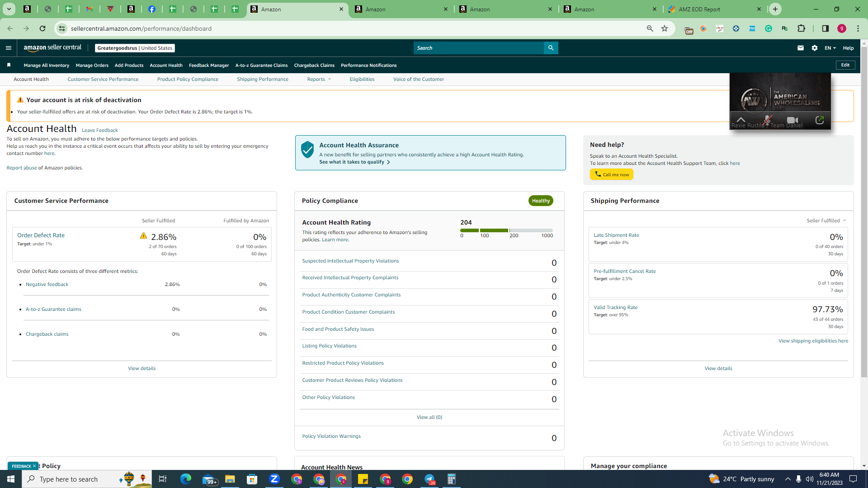Switch to Customer Service Performance tab
Image resolution: width=868 pixels, height=488 pixels.
pos(103,79)
